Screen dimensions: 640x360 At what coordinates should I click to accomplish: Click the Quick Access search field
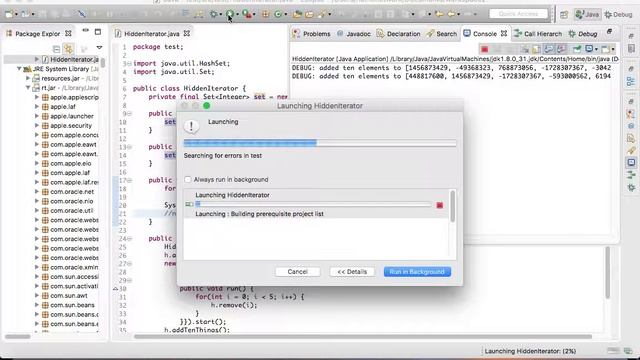518,14
